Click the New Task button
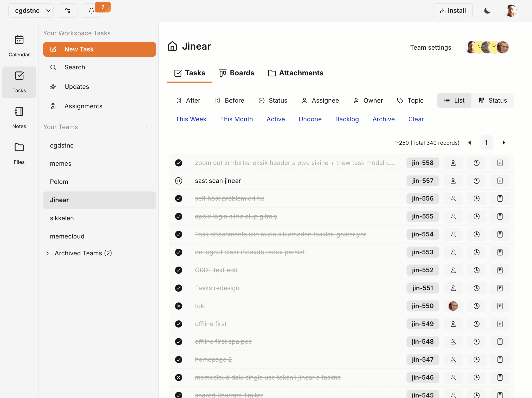This screenshot has height=398, width=532. [x=100, y=49]
